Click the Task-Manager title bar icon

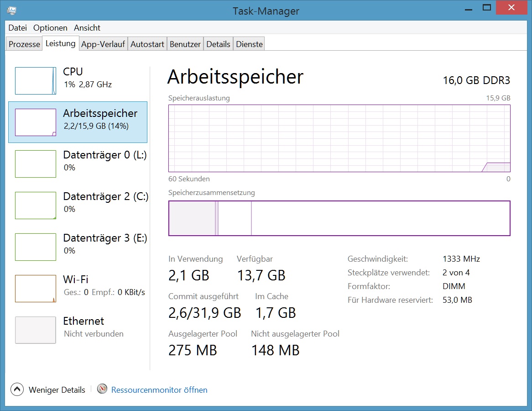[12, 10]
